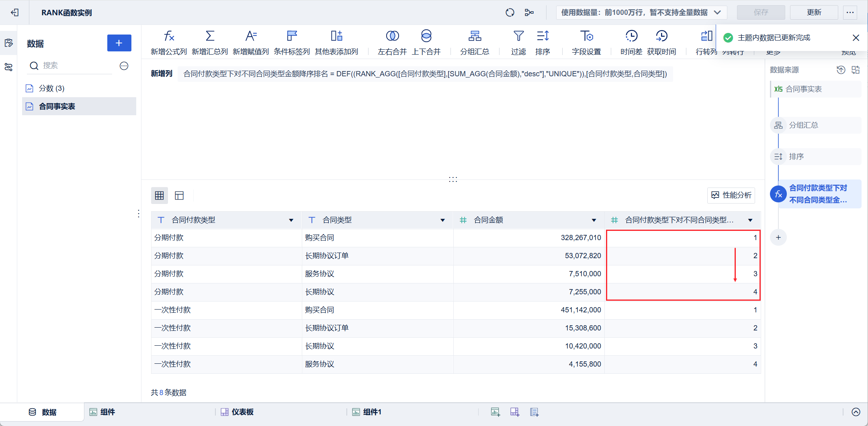Click the 更新 button
The width and height of the screenshot is (868, 426).
(x=814, y=12)
